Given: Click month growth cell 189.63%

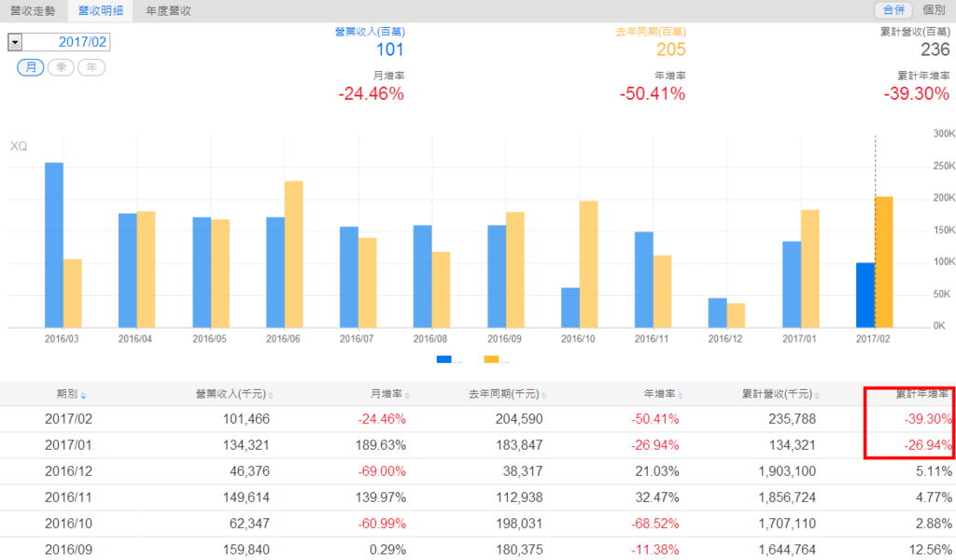Looking at the screenshot, I should [381, 445].
